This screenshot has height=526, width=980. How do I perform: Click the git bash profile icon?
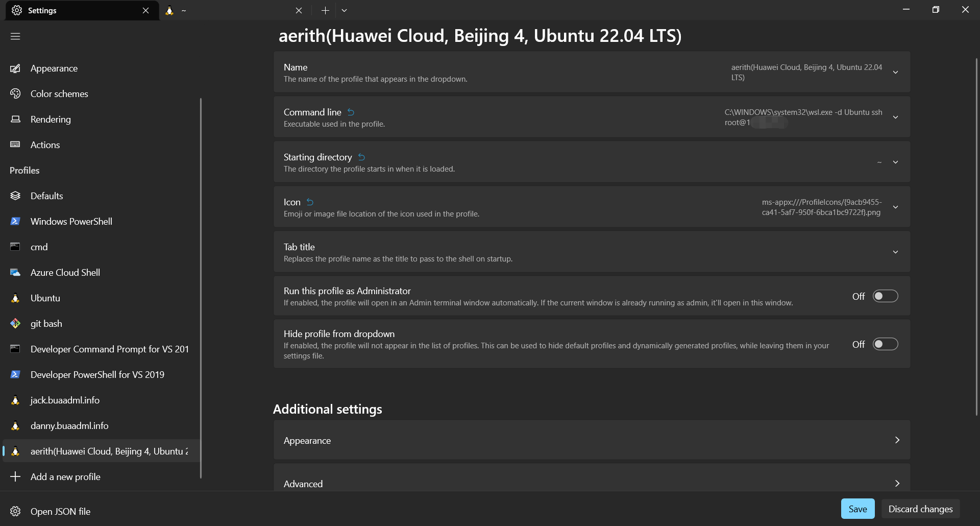[x=15, y=324]
